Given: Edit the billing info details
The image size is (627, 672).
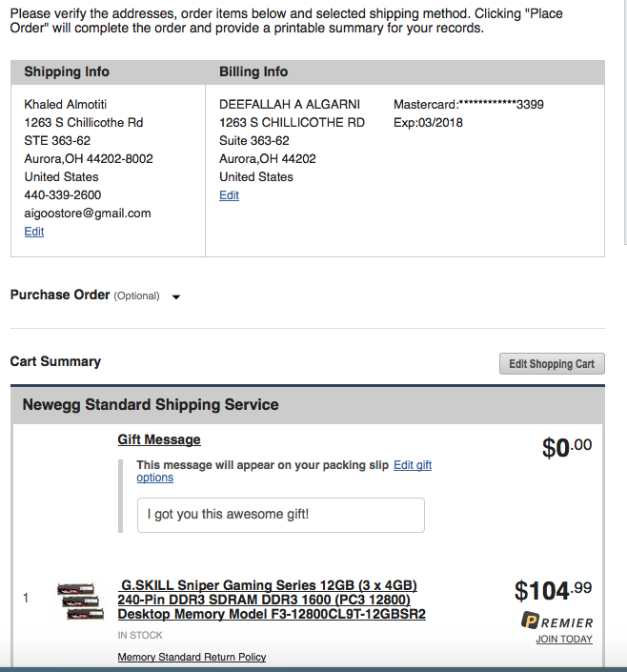Looking at the screenshot, I should pos(229,195).
